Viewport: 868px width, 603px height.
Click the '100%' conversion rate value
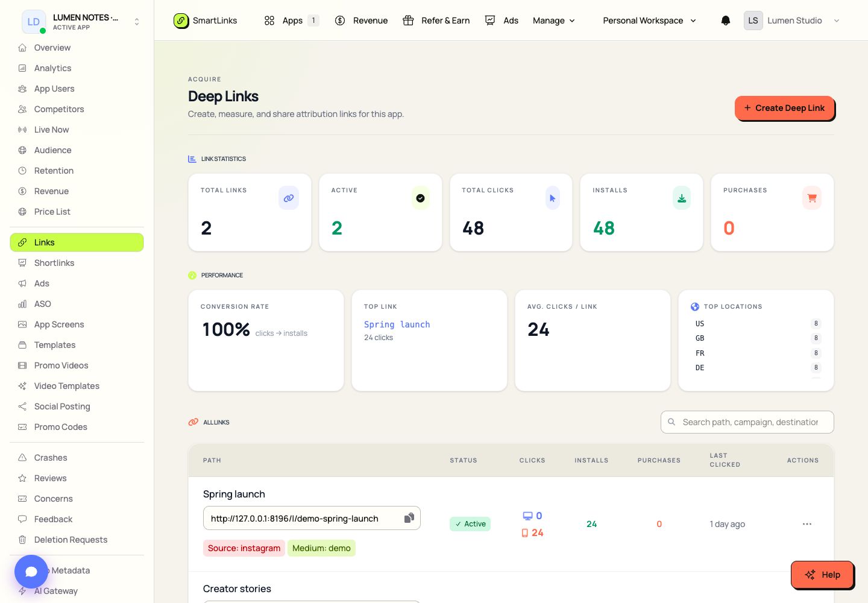226,330
